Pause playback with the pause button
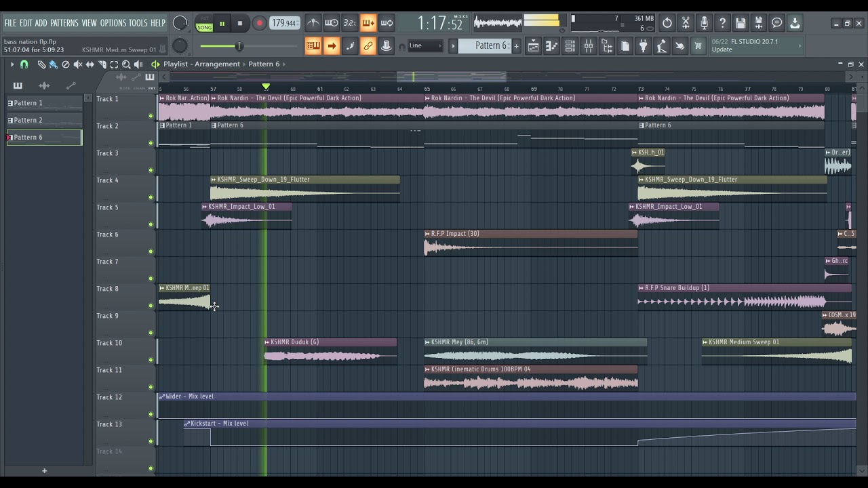 coord(222,24)
